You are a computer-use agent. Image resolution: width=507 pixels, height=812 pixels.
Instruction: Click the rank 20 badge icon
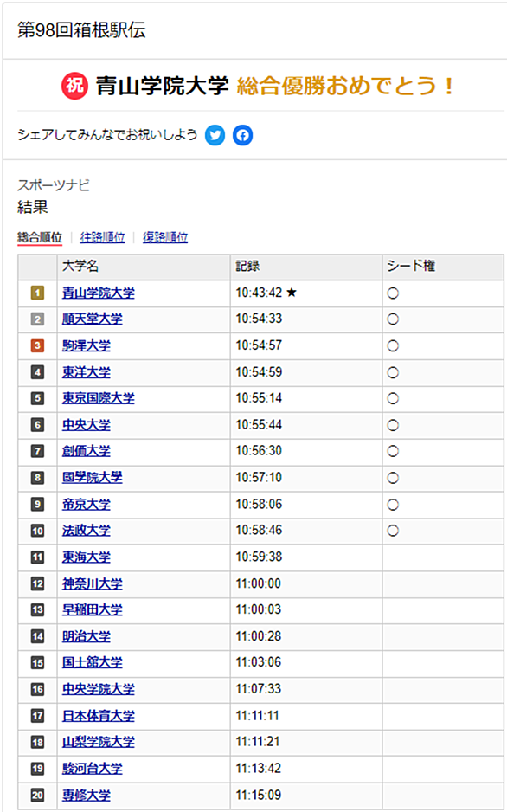click(38, 795)
